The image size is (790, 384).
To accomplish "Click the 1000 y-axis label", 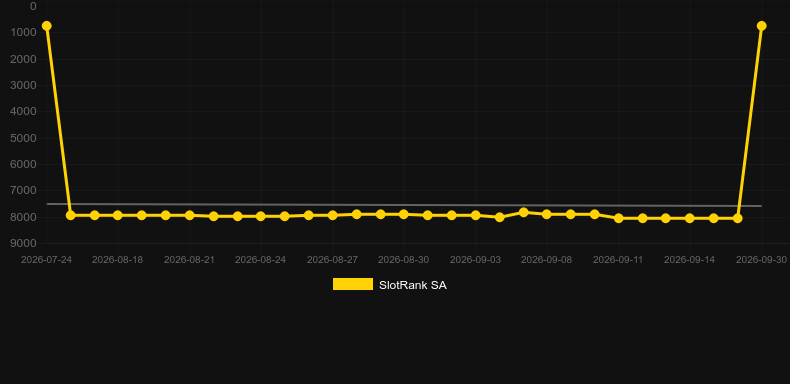I will click(24, 33).
